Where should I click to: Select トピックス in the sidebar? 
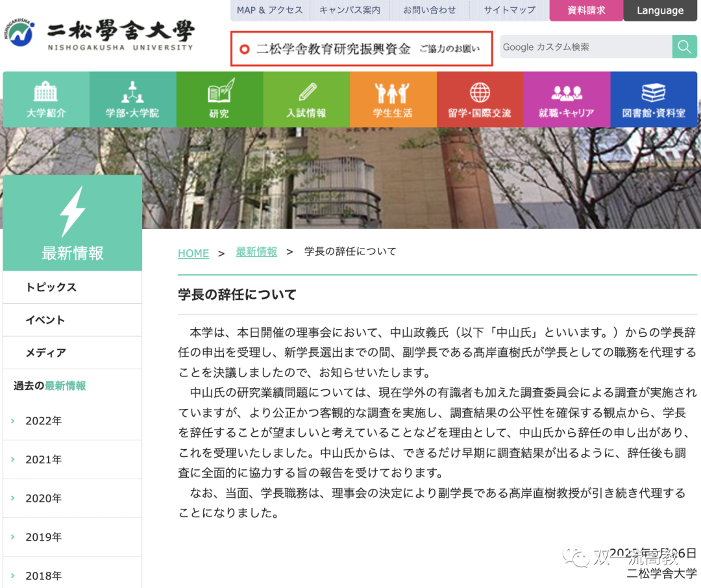[51, 287]
